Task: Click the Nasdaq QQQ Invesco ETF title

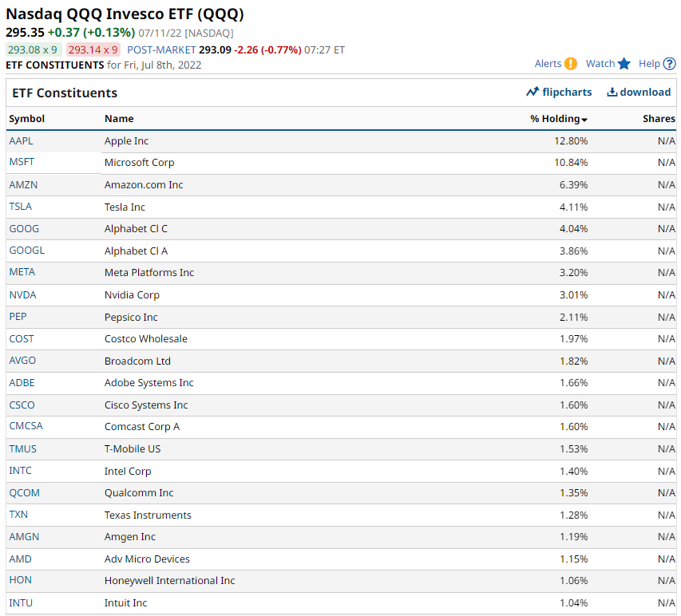Action: (x=125, y=14)
